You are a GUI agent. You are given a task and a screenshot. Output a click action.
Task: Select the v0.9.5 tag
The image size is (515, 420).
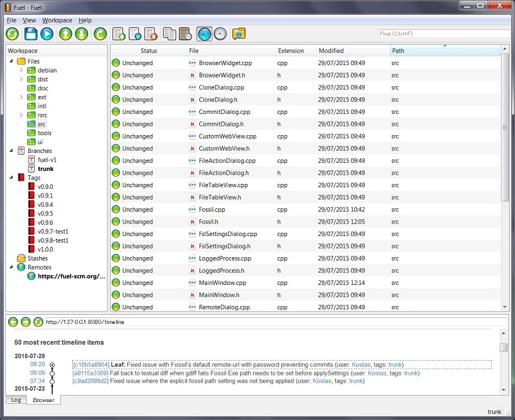click(45, 213)
